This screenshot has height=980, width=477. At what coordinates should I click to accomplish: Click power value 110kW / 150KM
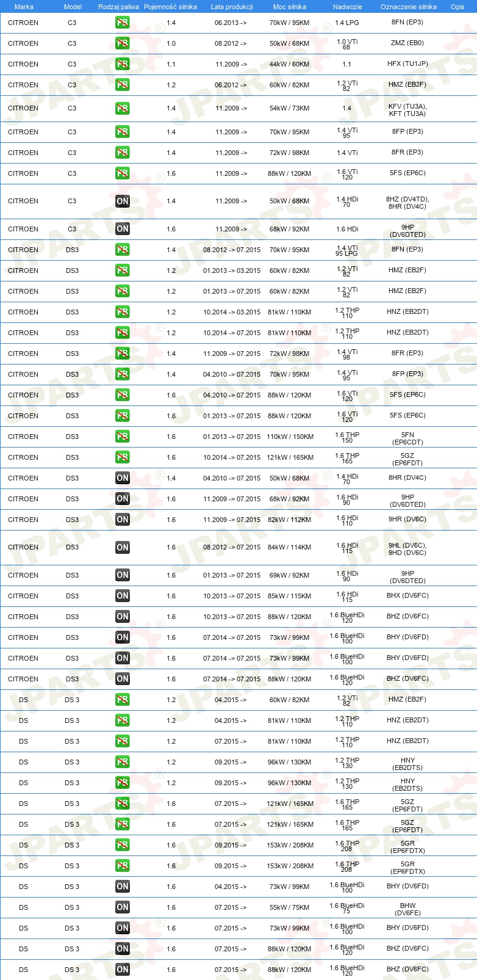[x=290, y=437]
